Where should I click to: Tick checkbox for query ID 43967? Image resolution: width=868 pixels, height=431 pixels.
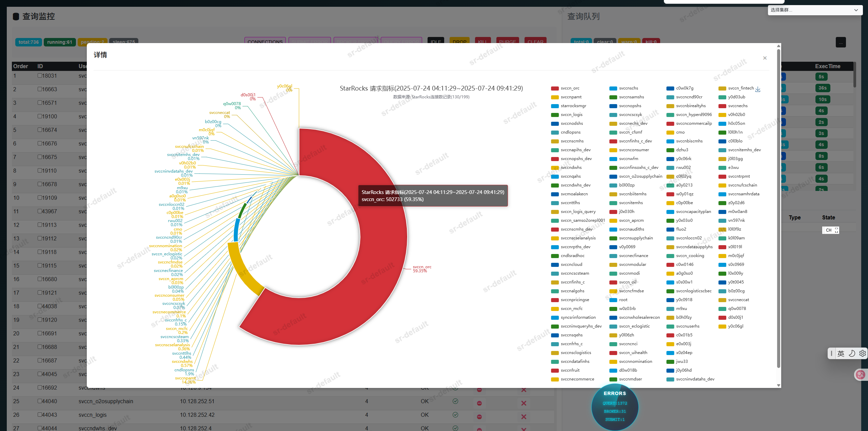tap(40, 211)
